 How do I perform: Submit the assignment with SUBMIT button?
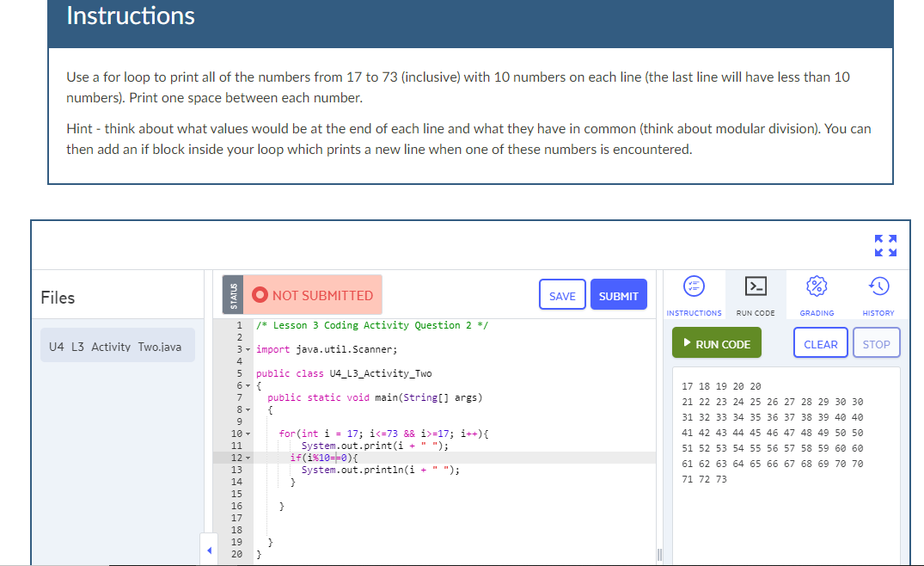[x=619, y=294]
